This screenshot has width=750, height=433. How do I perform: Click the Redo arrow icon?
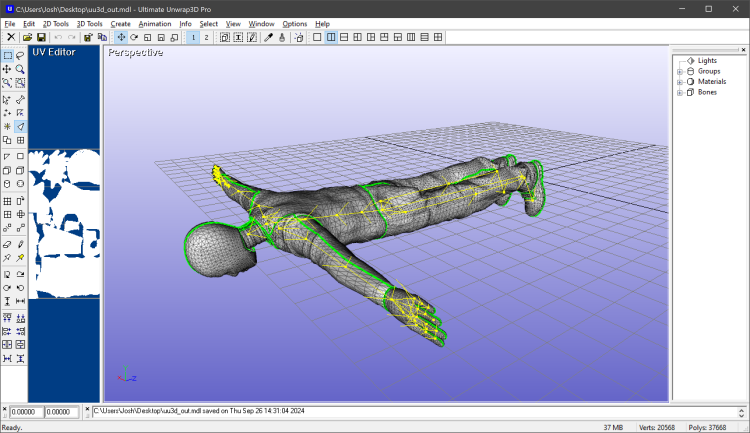[71, 37]
